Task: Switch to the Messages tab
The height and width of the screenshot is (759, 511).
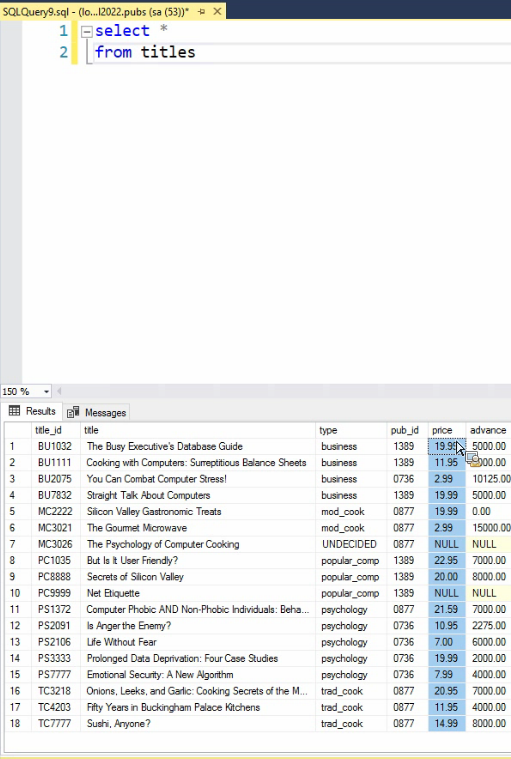Action: 97,412
